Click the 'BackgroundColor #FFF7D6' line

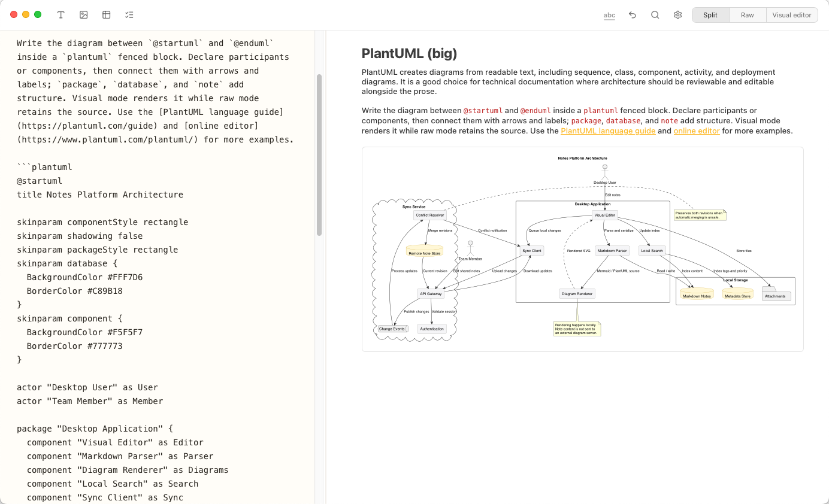84,277
